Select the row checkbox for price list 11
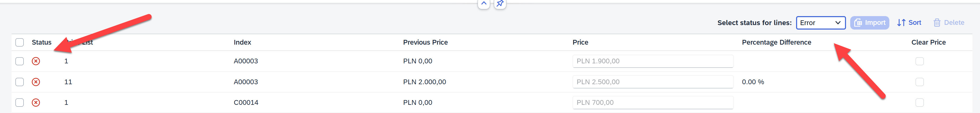 coord(20,82)
